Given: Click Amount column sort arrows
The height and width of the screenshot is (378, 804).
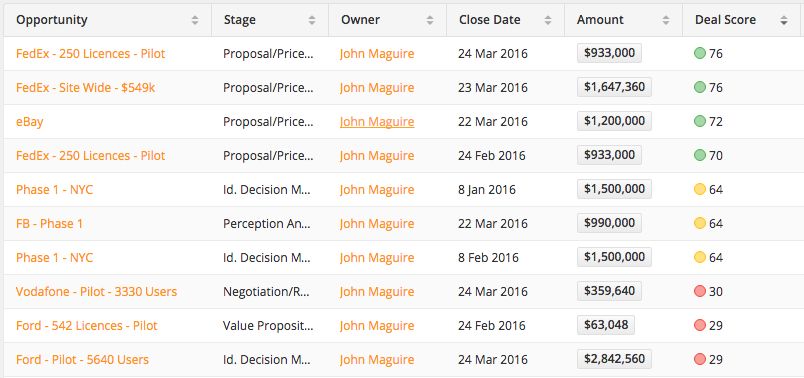Looking at the screenshot, I should [x=666, y=21].
